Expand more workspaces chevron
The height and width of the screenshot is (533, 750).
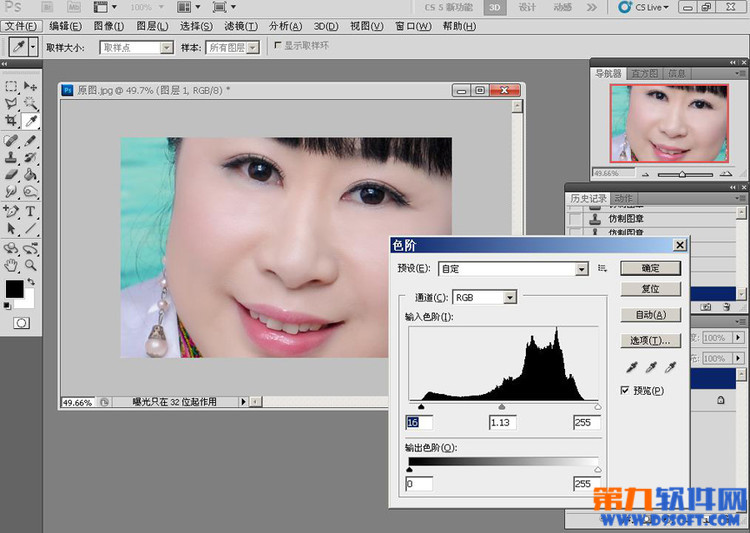(592, 7)
